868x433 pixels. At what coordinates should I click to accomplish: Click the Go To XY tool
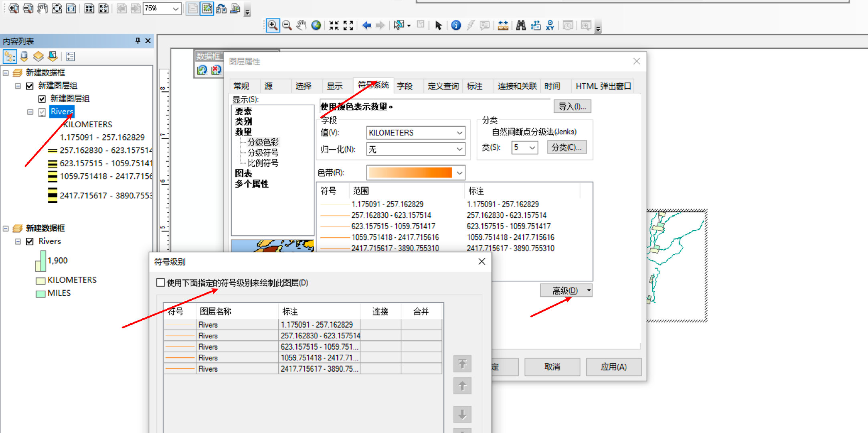click(550, 26)
